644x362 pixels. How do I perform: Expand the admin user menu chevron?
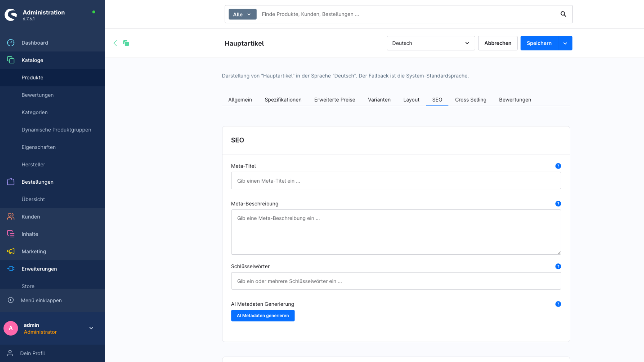[x=91, y=328]
